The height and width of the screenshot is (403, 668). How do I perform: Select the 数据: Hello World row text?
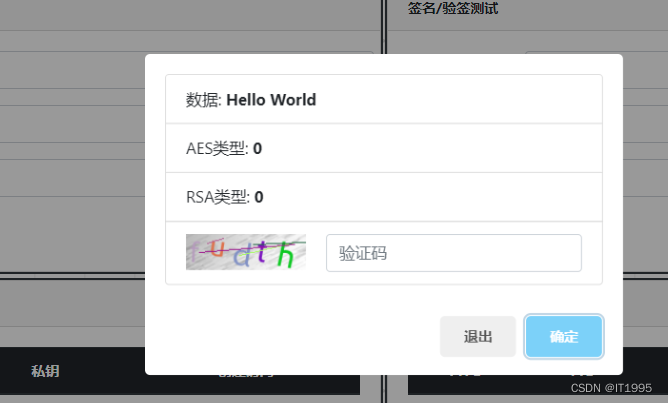[x=251, y=100]
